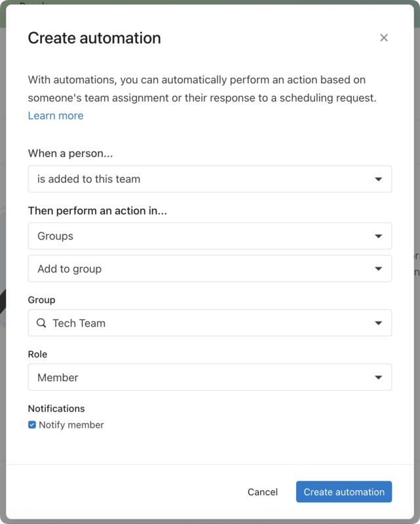The width and height of the screenshot is (420, 524).
Task: Toggle the 'Notify member' checkbox
Action: point(32,424)
